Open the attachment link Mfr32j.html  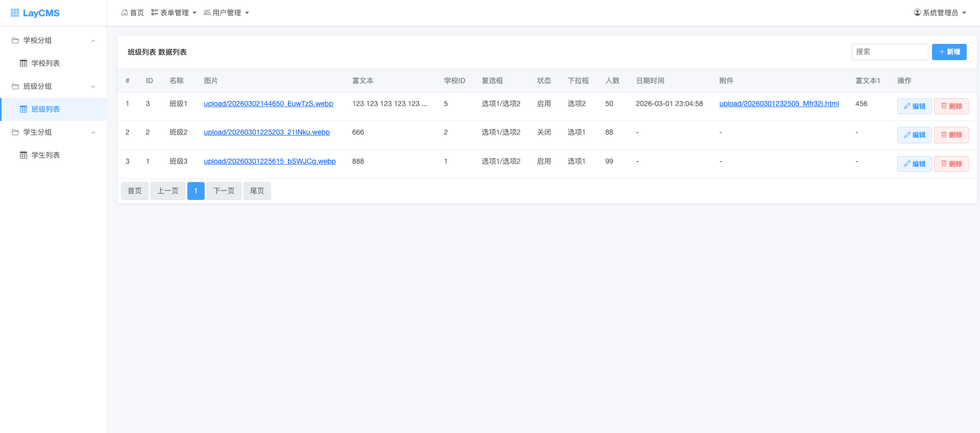779,104
